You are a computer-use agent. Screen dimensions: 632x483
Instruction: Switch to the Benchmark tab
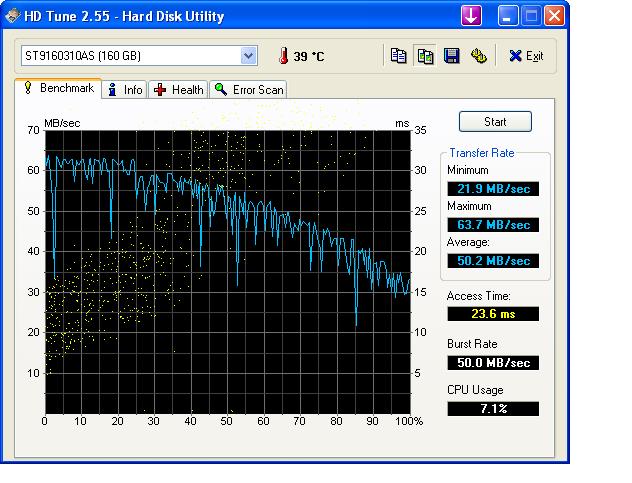[58, 88]
